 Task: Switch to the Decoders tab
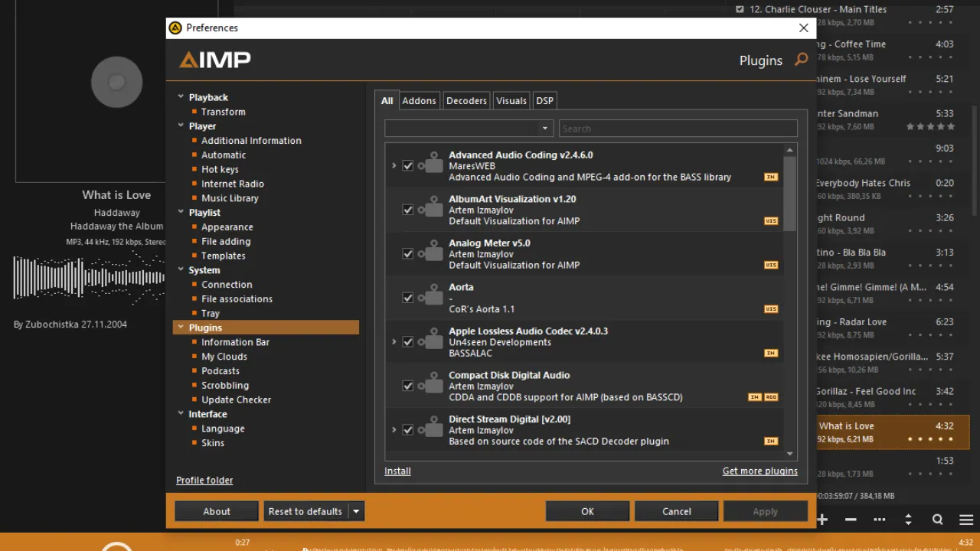click(466, 100)
